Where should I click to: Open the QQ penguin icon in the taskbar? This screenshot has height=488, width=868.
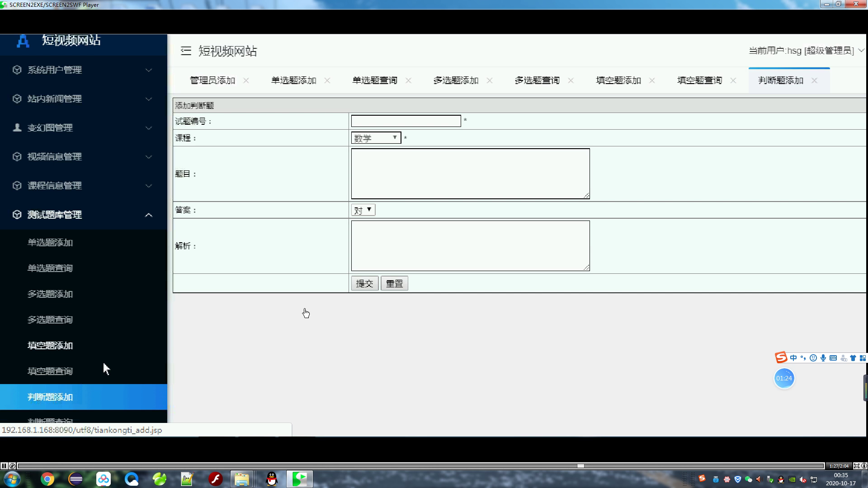[272, 479]
